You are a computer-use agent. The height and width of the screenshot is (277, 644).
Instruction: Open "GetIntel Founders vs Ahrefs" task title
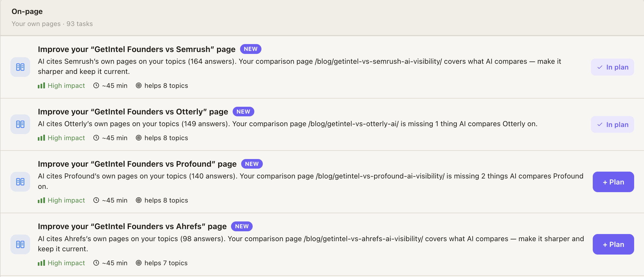tap(132, 226)
